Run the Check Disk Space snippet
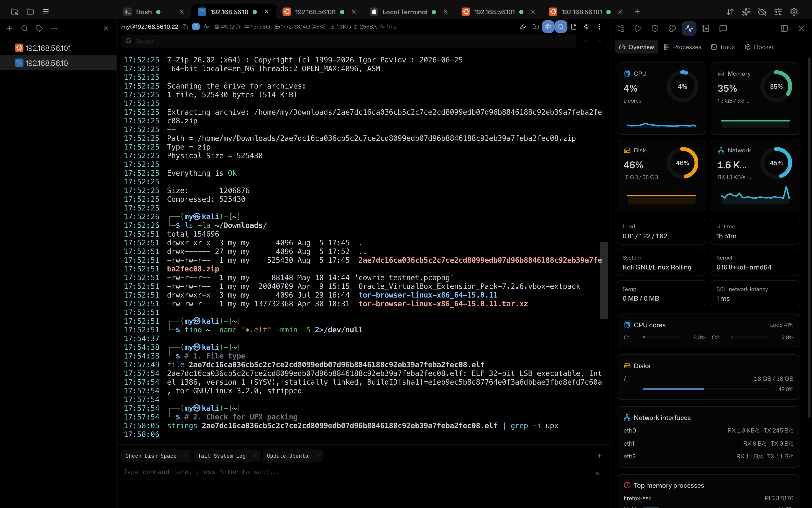 coord(151,456)
